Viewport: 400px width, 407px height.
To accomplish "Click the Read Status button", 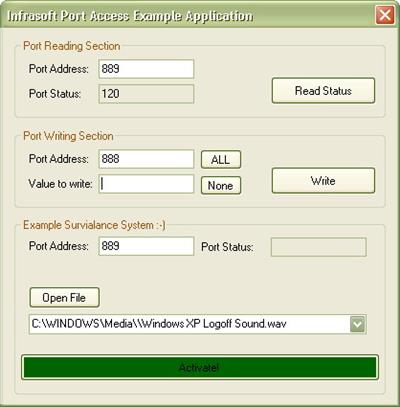I will tap(323, 91).
